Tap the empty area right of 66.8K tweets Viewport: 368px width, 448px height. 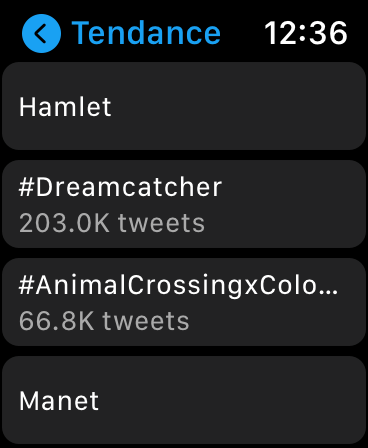277,321
